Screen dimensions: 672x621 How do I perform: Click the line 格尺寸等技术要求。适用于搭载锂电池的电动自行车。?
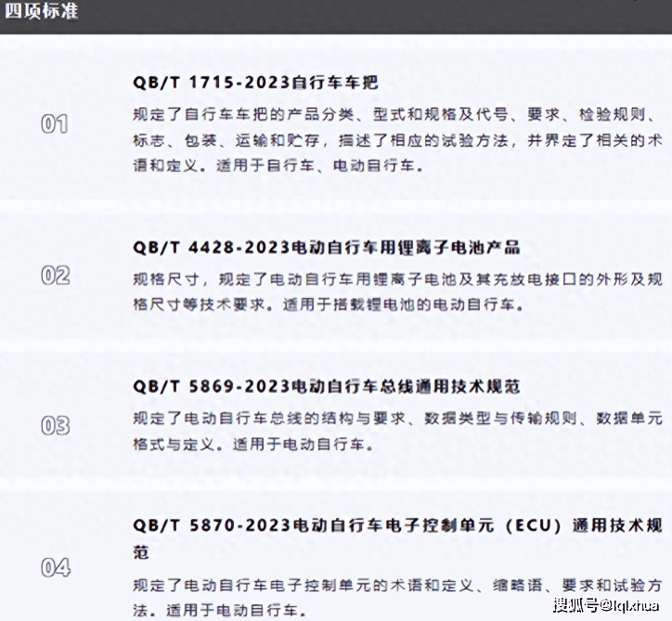(328, 304)
